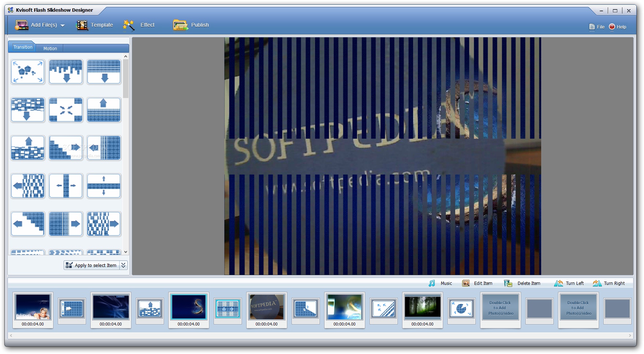Select the diagonal stairs left-arrow transition

(28, 224)
